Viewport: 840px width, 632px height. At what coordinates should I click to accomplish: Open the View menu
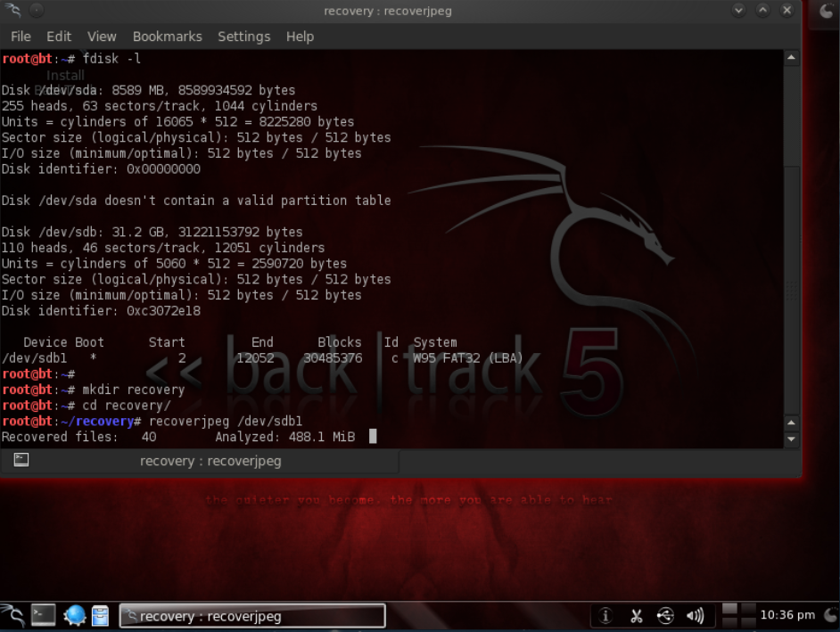[x=102, y=37]
